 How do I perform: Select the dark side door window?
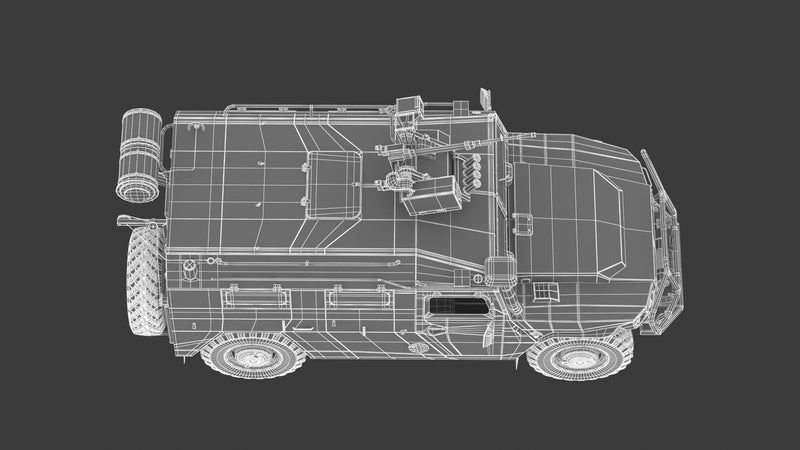coord(456,305)
